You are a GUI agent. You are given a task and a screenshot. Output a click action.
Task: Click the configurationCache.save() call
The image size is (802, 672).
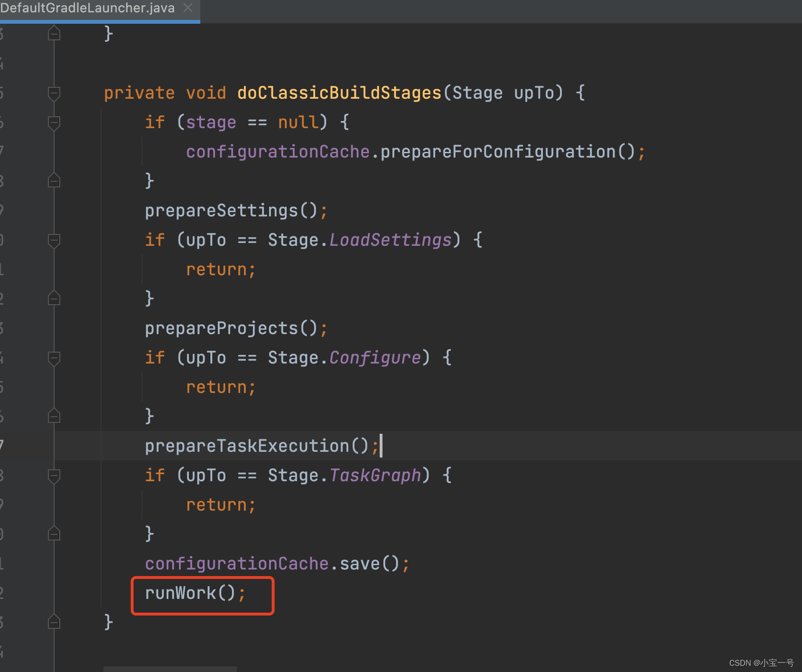(x=272, y=563)
